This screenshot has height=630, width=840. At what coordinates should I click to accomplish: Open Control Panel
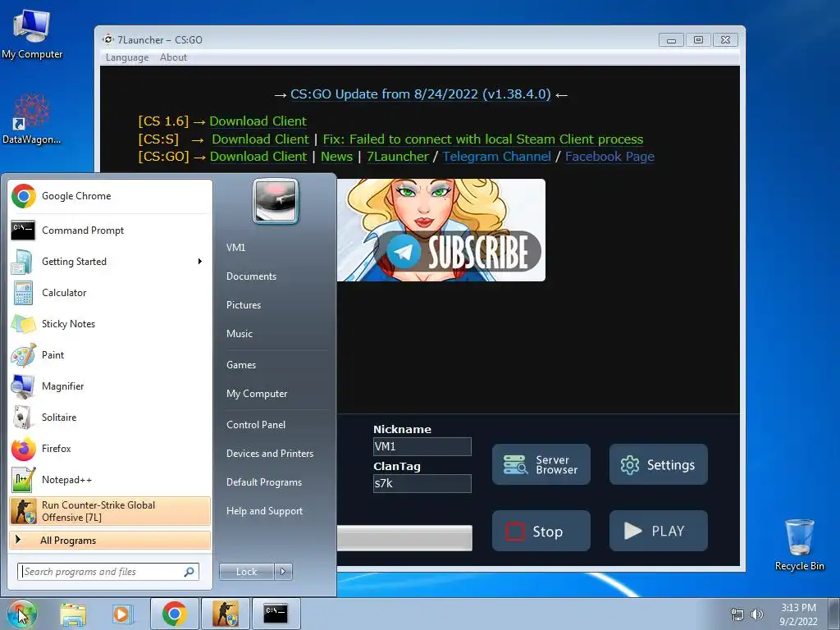(x=256, y=425)
